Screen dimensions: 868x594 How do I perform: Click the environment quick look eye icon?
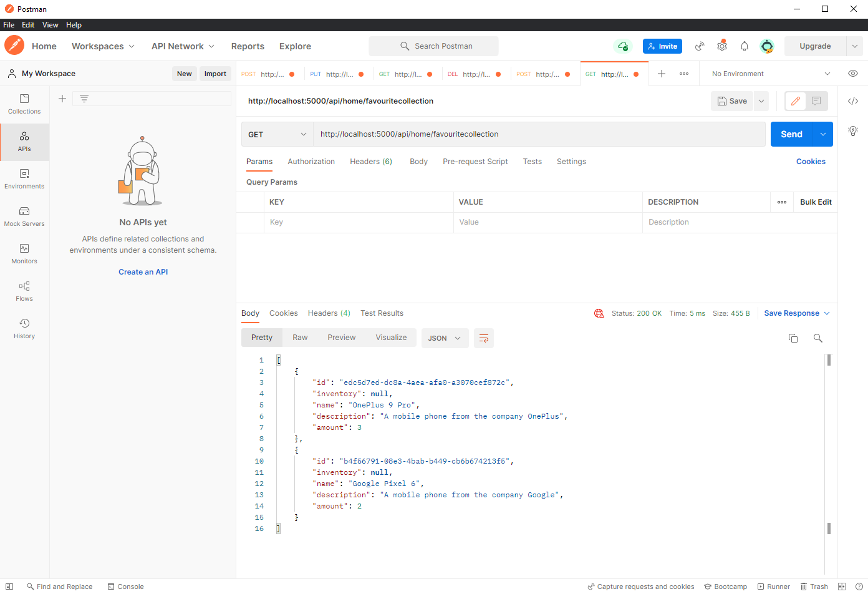click(853, 74)
